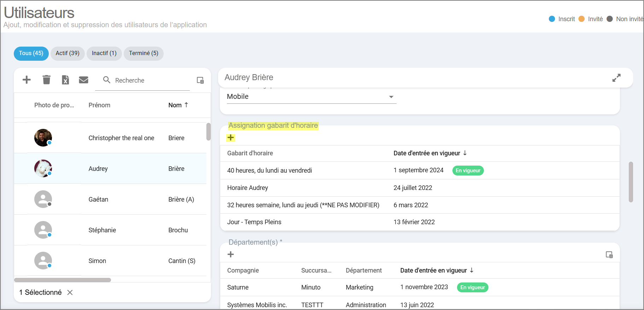Show the Actif (39) users tab
Image resolution: width=644 pixels, height=310 pixels.
[x=68, y=53]
